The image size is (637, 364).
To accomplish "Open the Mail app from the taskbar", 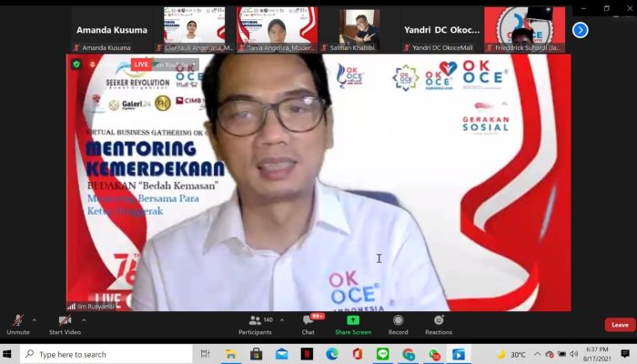I will click(x=281, y=354).
